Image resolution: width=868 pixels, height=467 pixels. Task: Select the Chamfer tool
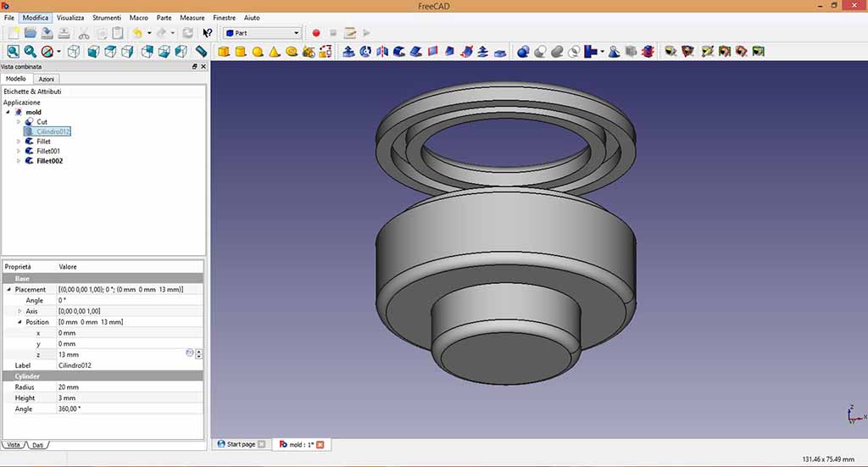[x=416, y=52]
